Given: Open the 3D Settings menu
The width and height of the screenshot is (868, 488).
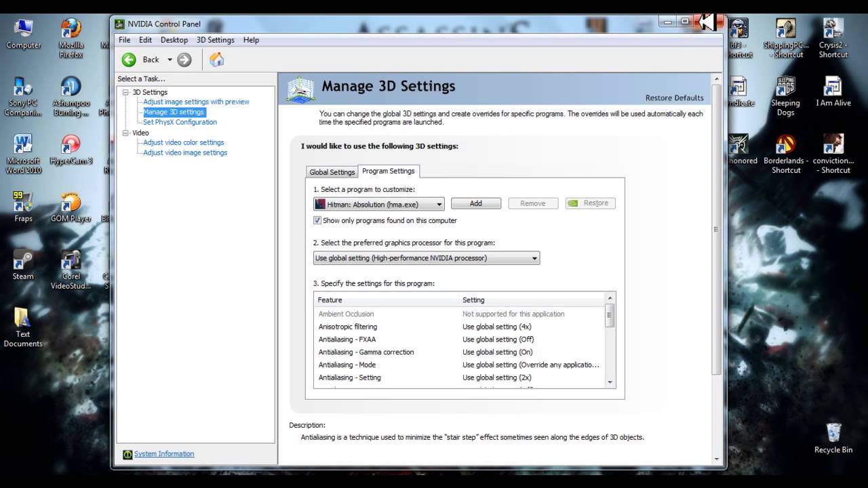Looking at the screenshot, I should pos(216,40).
